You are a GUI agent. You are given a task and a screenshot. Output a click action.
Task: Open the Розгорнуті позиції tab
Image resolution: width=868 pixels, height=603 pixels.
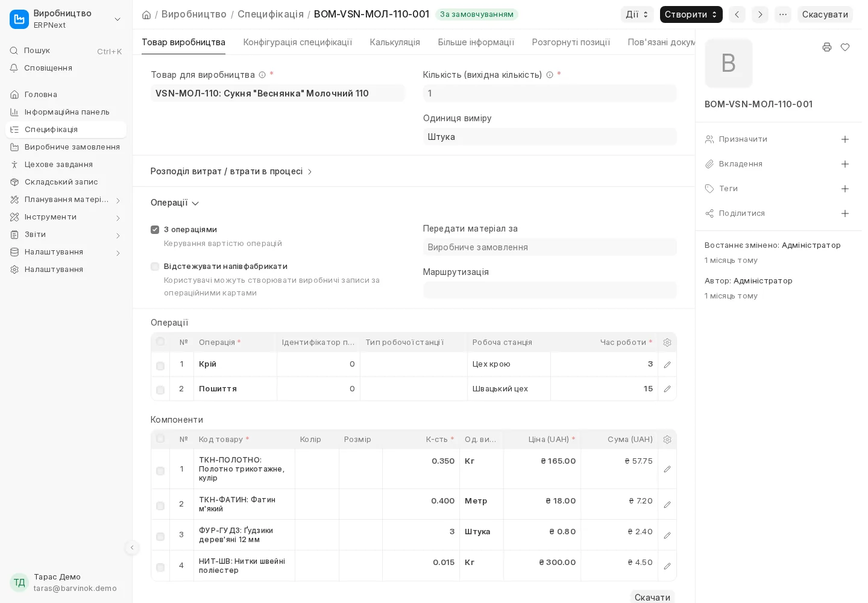coord(571,42)
